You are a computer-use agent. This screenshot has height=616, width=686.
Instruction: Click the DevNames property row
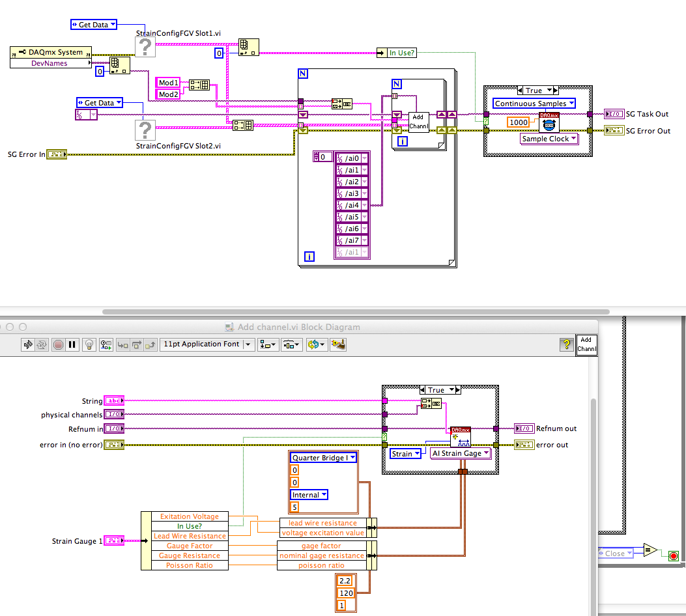tap(51, 63)
